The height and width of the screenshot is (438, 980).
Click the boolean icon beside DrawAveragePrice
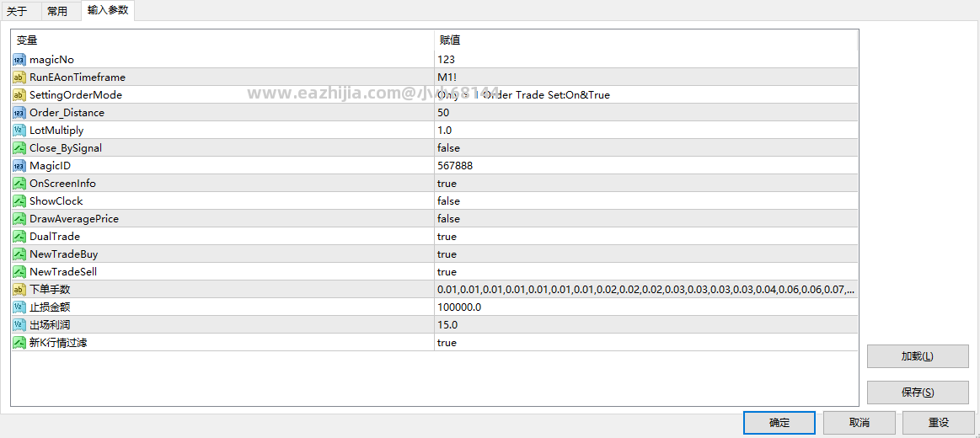[x=19, y=219]
